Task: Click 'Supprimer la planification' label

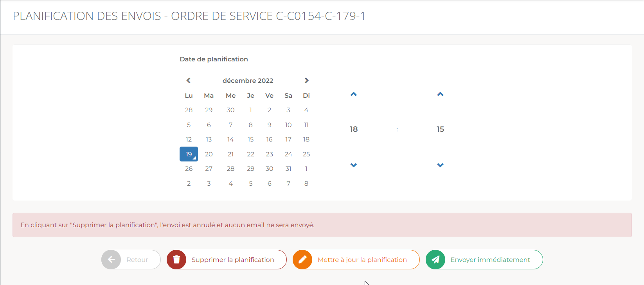Action: click(233, 260)
